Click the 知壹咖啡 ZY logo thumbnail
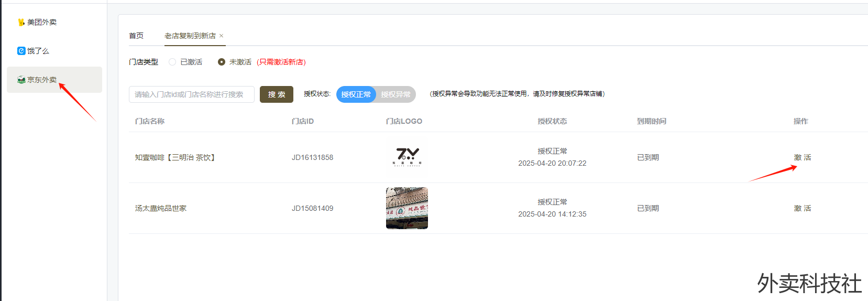868x301 pixels. (x=407, y=157)
